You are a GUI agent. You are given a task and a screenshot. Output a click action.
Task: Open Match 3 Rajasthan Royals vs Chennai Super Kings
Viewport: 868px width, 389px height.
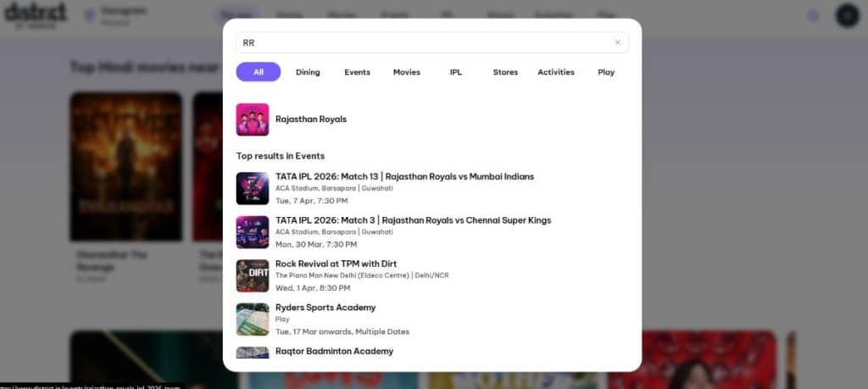point(414,220)
